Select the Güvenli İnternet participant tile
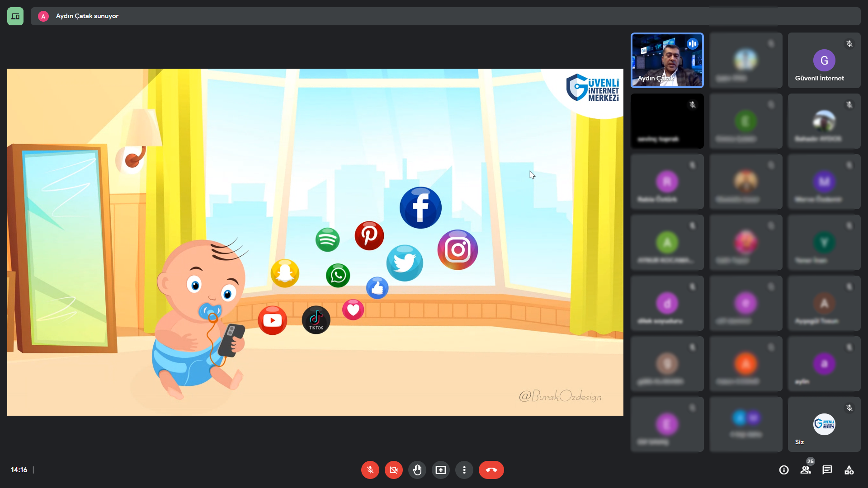The width and height of the screenshot is (868, 488). pyautogui.click(x=824, y=60)
